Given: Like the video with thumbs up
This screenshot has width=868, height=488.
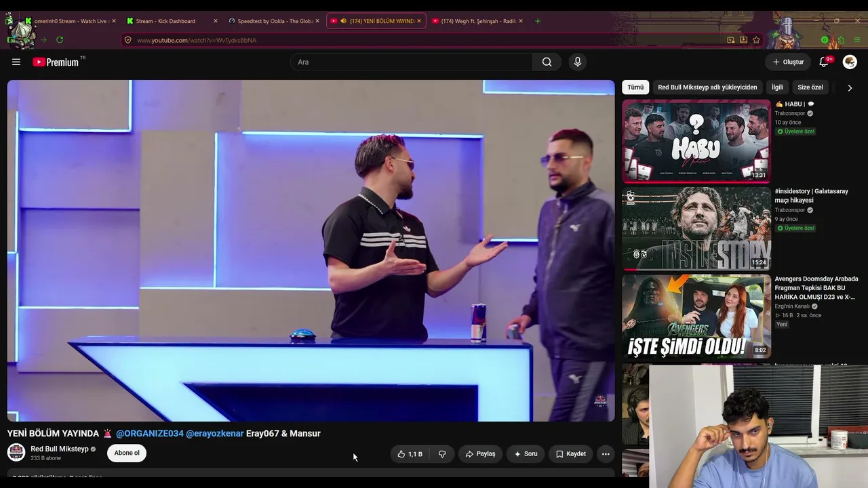Looking at the screenshot, I should pyautogui.click(x=410, y=454).
